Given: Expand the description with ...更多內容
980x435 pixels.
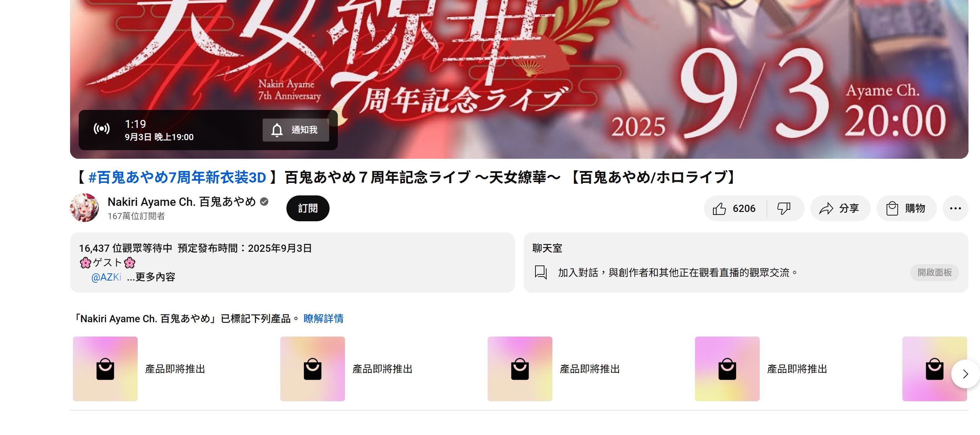Looking at the screenshot, I should [151, 277].
